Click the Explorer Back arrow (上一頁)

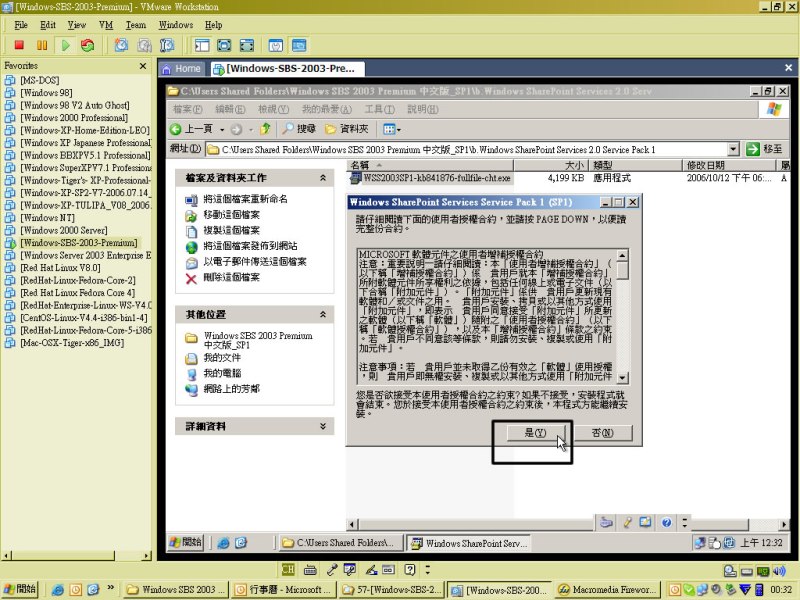click(191, 129)
